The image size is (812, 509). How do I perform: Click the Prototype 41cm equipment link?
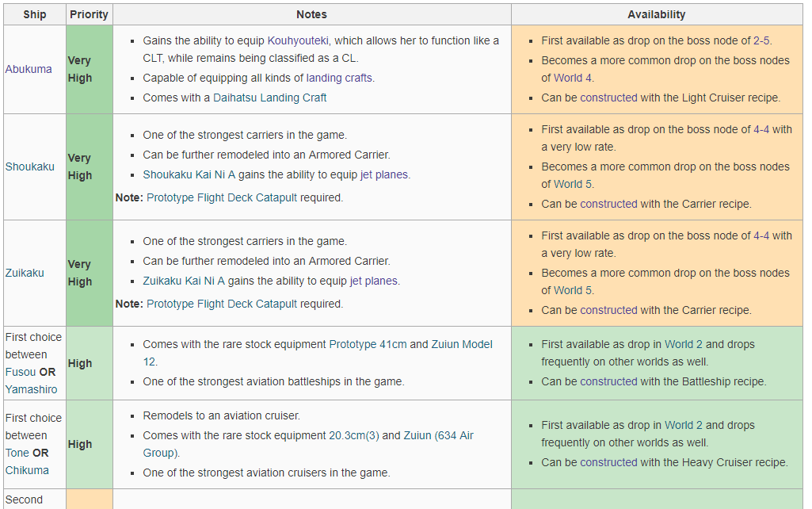368,344
